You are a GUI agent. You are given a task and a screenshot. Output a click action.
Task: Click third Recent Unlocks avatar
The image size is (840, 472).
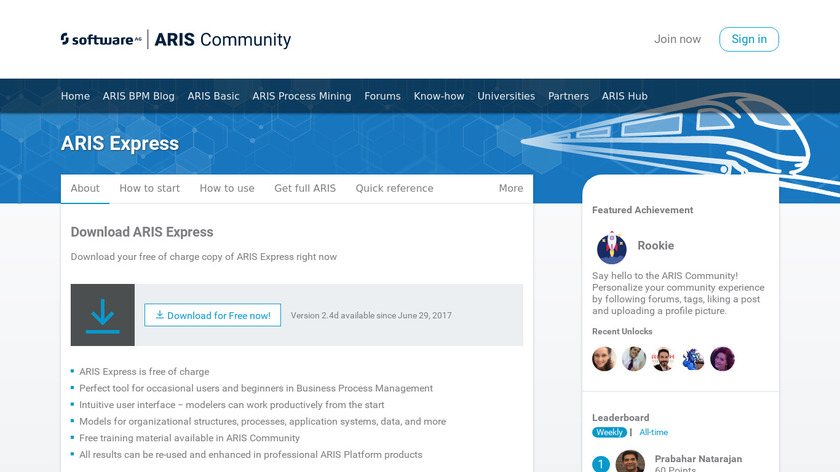[663, 359]
